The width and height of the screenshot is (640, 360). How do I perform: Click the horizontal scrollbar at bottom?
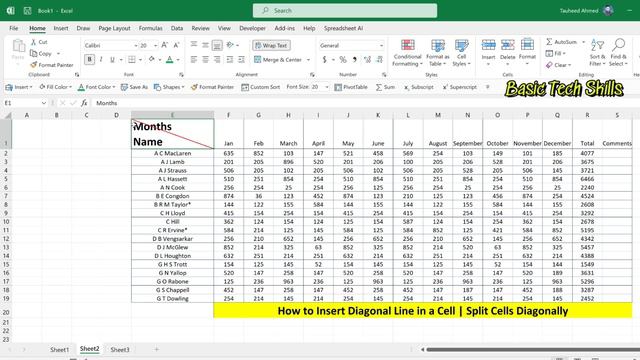533,349
